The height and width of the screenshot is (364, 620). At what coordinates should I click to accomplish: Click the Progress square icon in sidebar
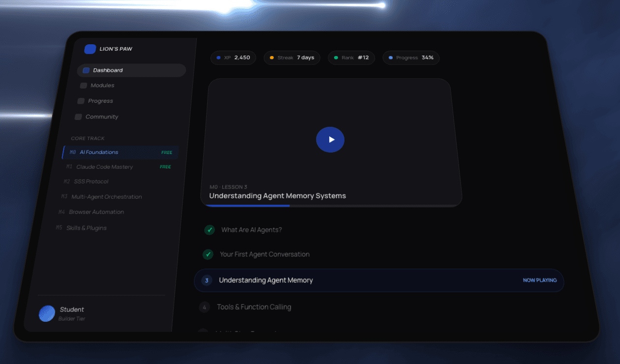point(81,101)
